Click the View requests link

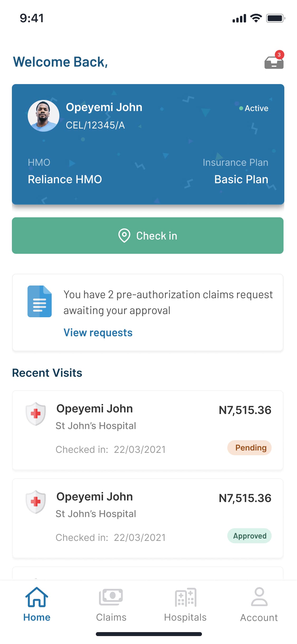click(x=98, y=333)
